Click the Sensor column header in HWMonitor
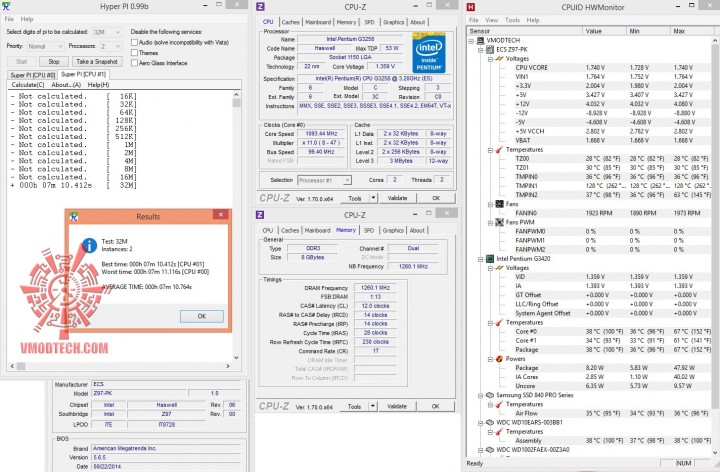 (x=525, y=31)
